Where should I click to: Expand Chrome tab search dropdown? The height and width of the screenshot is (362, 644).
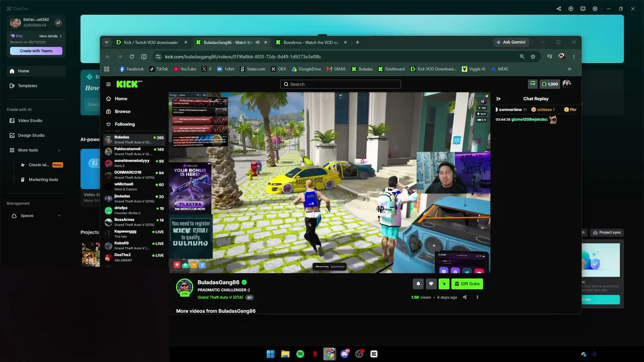(107, 42)
